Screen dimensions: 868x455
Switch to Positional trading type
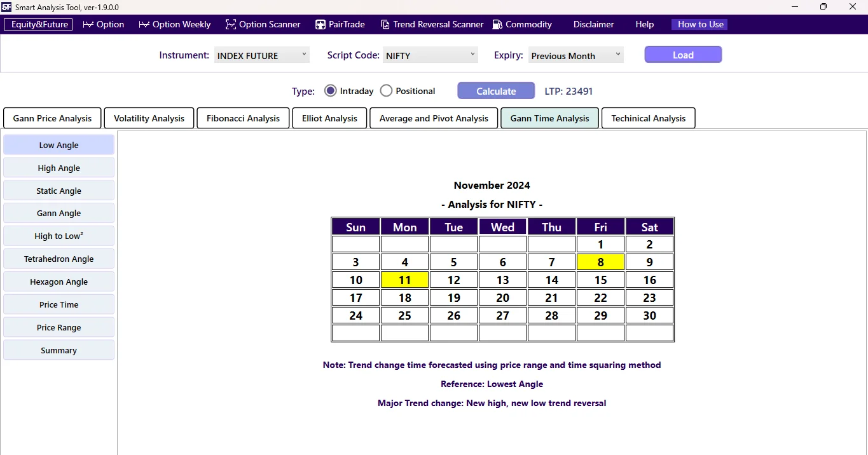[386, 90]
